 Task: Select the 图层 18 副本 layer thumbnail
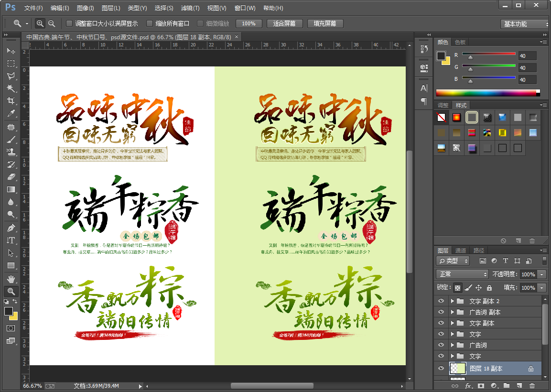click(457, 369)
